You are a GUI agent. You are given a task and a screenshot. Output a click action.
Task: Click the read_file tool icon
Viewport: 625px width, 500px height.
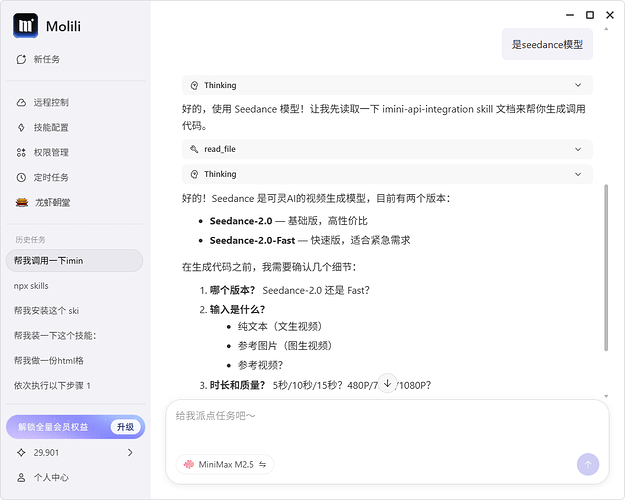tap(194, 149)
